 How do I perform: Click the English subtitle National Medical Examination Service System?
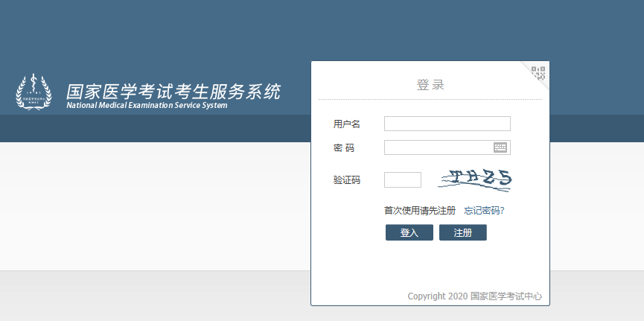[147, 106]
